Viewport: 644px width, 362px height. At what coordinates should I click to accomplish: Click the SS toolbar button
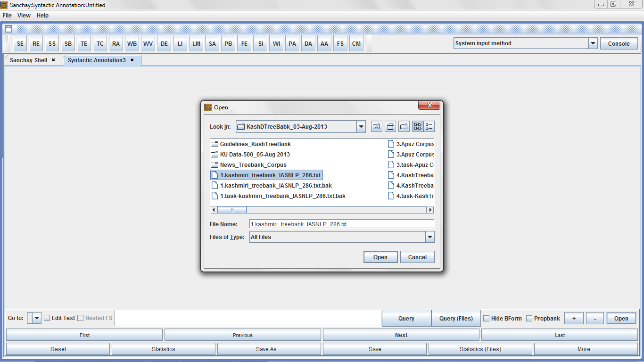52,44
